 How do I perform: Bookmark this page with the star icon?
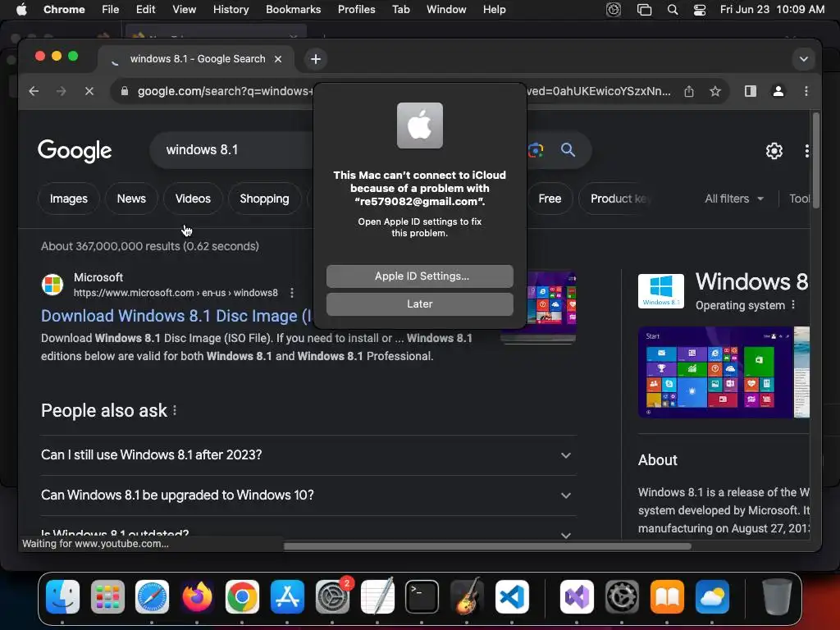coord(715,92)
